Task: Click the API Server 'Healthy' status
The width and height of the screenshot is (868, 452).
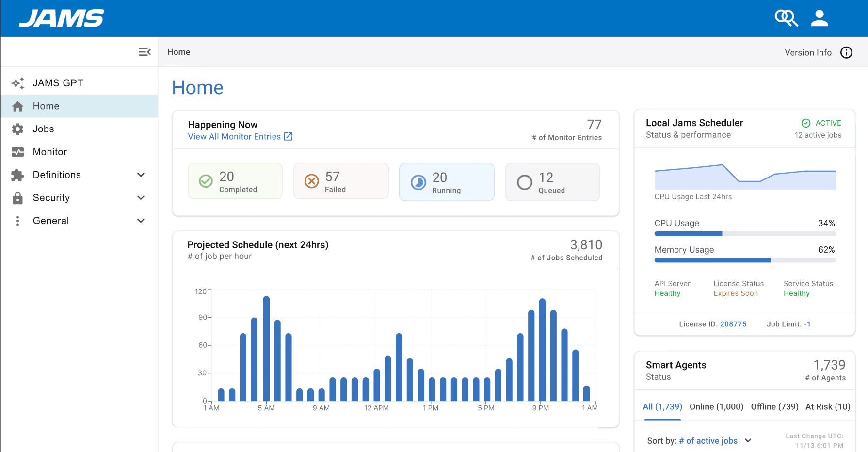Action: 667,293
